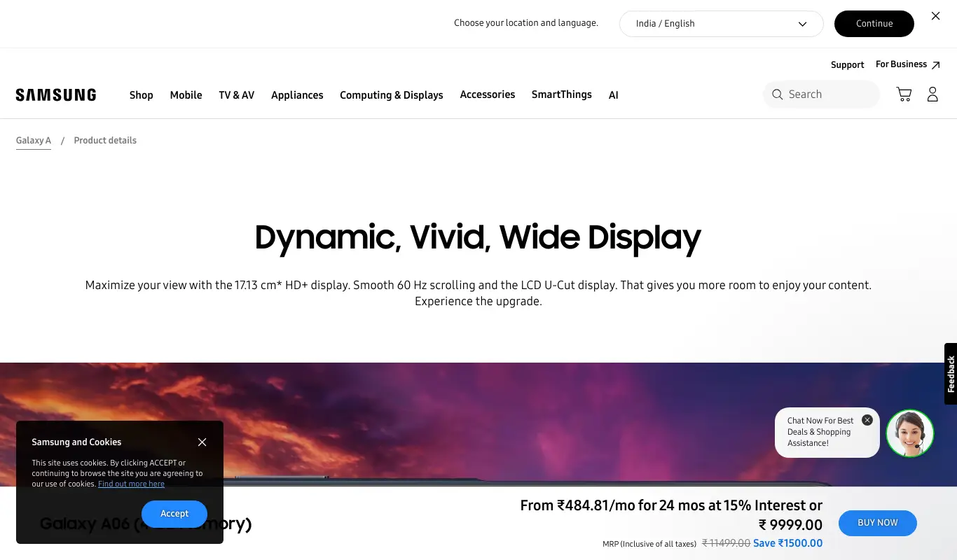Screen dimensions: 957x560
Task: Accept the cookies
Action: [x=174, y=514]
